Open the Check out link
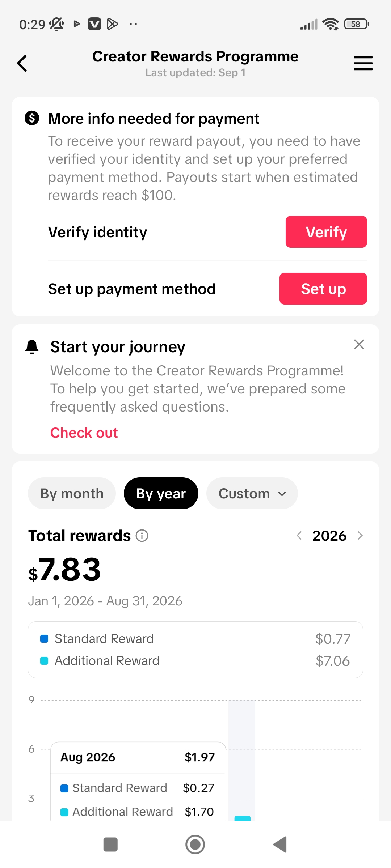 tap(84, 433)
